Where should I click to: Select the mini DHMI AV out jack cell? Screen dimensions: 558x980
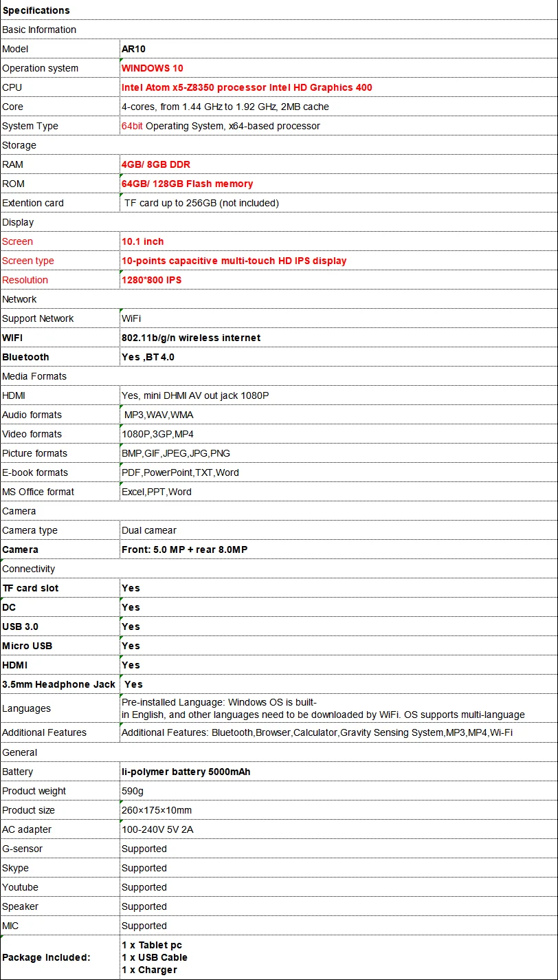coord(338,395)
